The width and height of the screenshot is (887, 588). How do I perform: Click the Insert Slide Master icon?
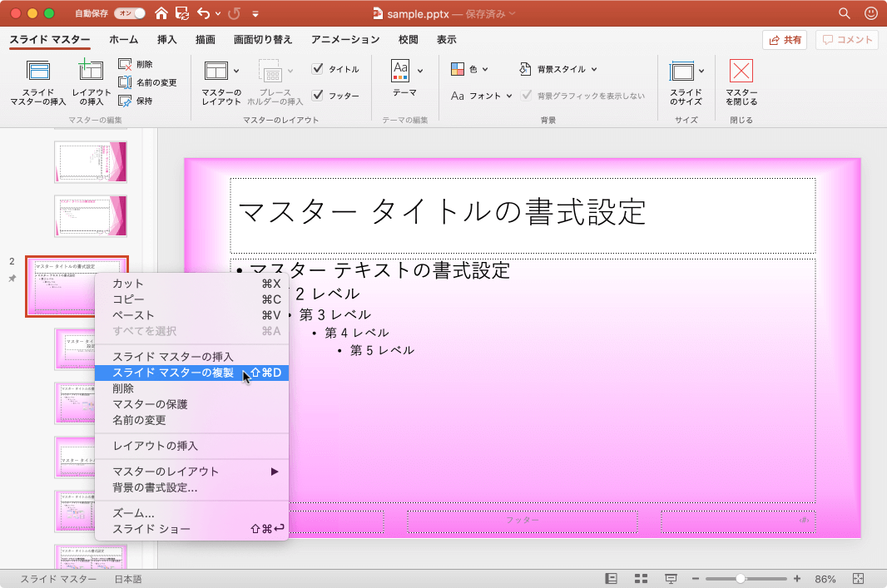pyautogui.click(x=38, y=72)
